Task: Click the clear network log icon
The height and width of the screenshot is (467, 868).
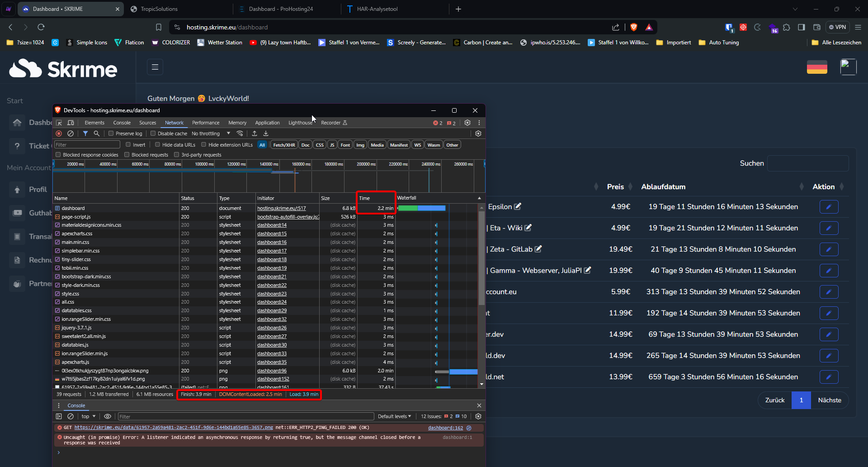Action: pyautogui.click(x=71, y=133)
